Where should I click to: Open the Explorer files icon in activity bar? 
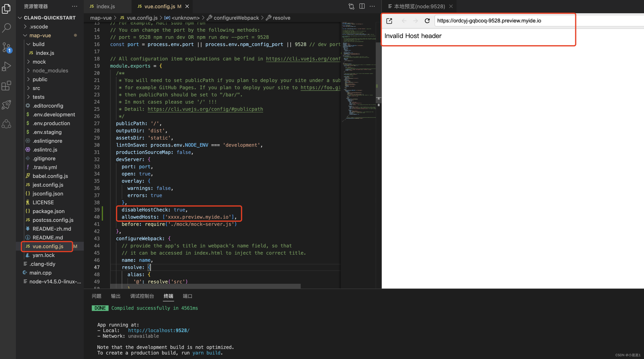pos(6,9)
